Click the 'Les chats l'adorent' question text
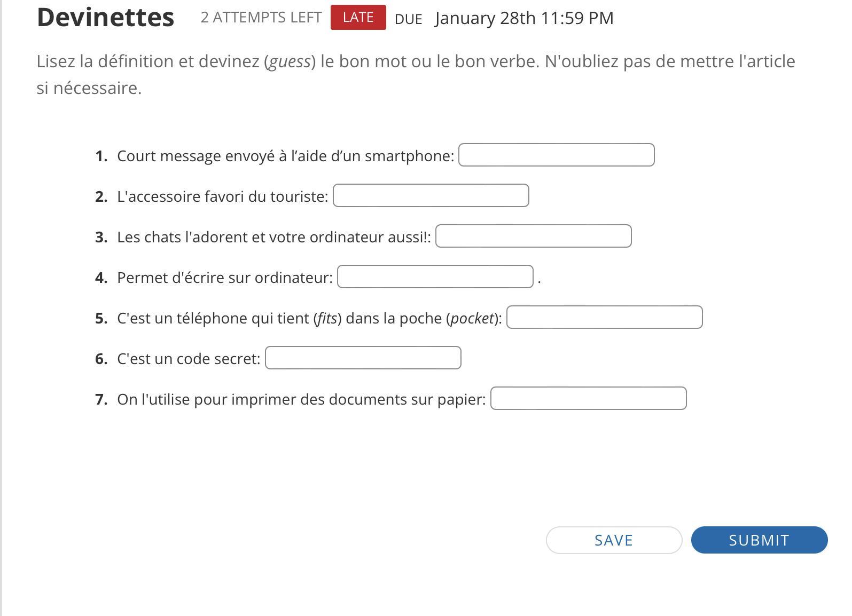This screenshot has height=616, width=852. click(273, 237)
